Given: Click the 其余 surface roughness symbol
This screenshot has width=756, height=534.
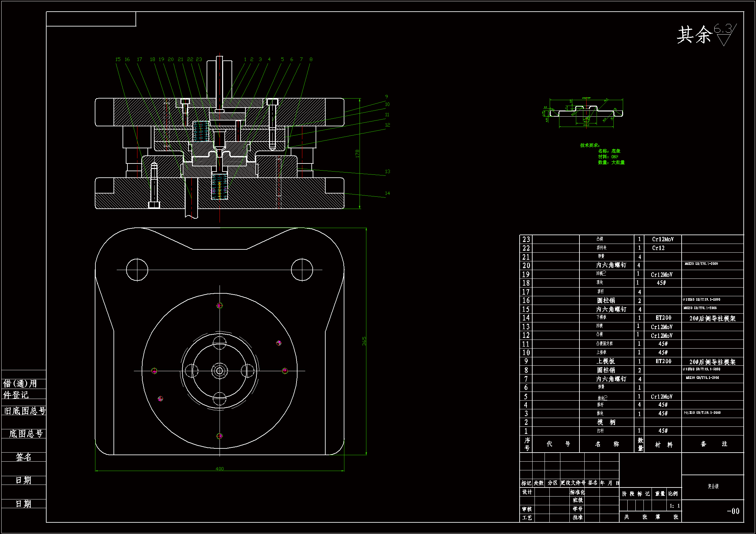Looking at the screenshot, I should pyautogui.click(x=724, y=35).
